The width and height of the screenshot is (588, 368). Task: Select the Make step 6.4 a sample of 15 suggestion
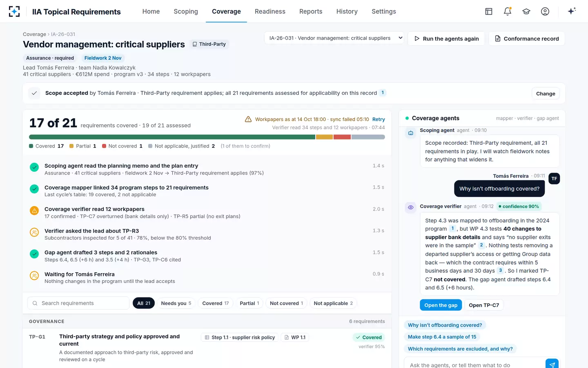[x=442, y=337]
